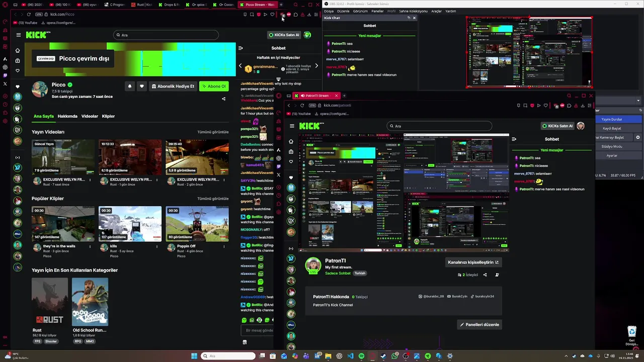Open the Görünüm menu in OBS

point(360,11)
